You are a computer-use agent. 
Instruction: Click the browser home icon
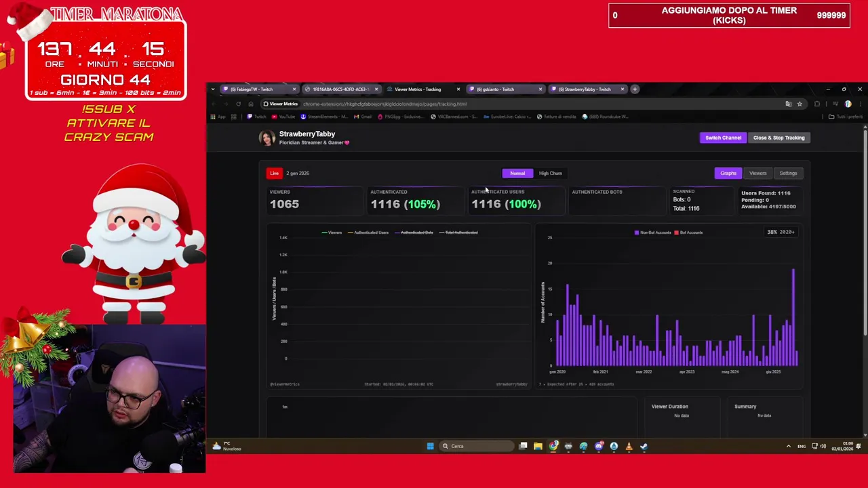pyautogui.click(x=251, y=104)
